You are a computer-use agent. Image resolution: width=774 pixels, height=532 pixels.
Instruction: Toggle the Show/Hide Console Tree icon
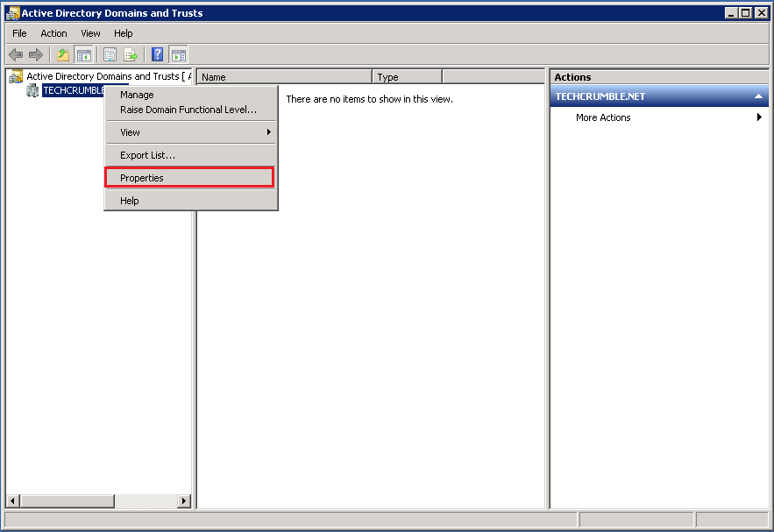click(x=83, y=53)
